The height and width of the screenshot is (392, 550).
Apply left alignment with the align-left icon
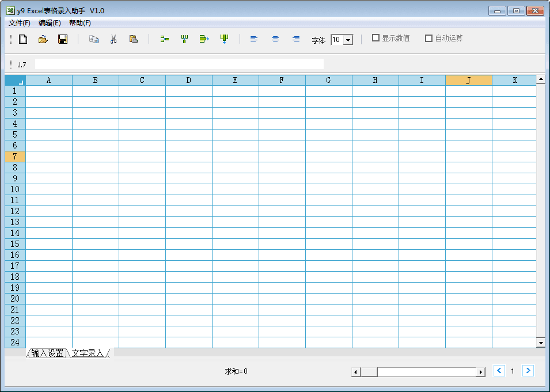coord(253,39)
